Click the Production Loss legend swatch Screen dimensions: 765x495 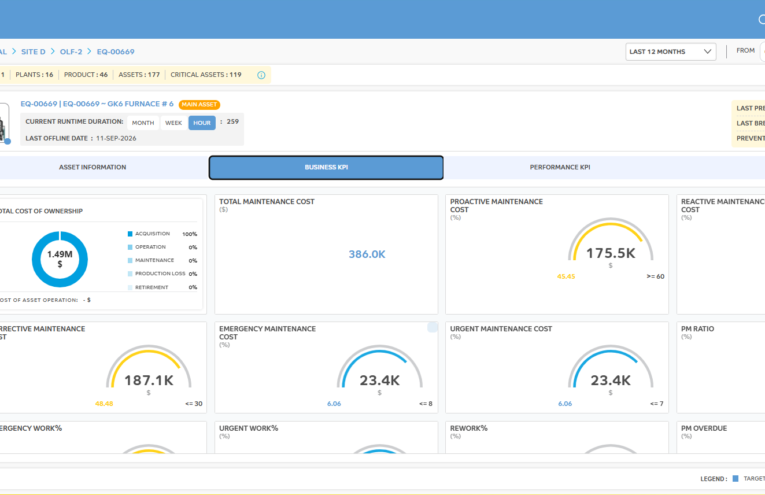coord(130,274)
